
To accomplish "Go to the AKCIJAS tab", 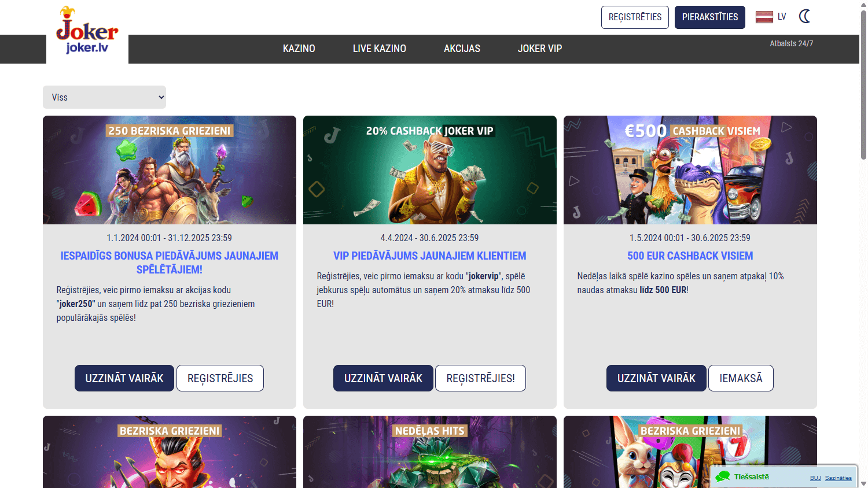I will point(462,49).
